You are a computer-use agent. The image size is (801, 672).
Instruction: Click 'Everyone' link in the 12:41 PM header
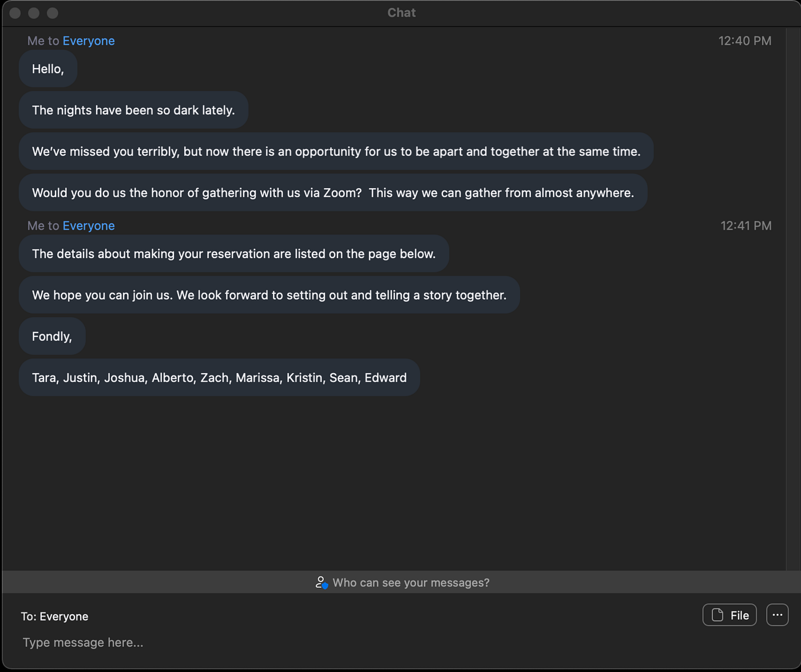pyautogui.click(x=89, y=226)
